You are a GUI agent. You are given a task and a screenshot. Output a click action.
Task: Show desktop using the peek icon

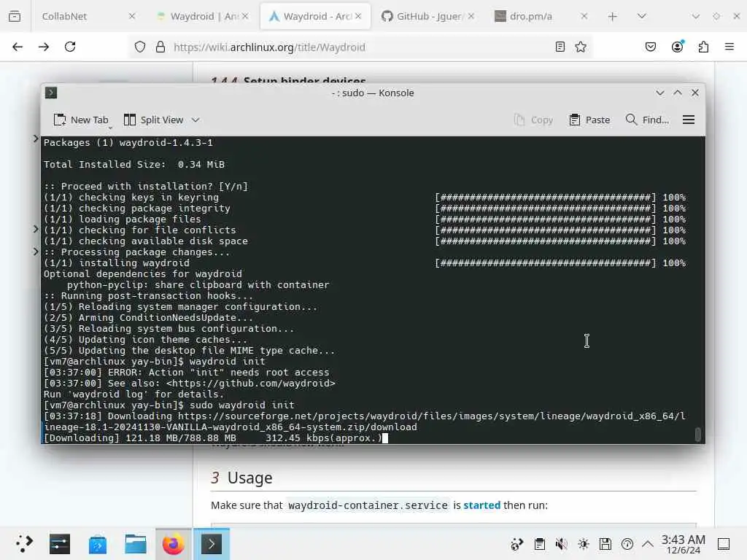(x=724, y=544)
